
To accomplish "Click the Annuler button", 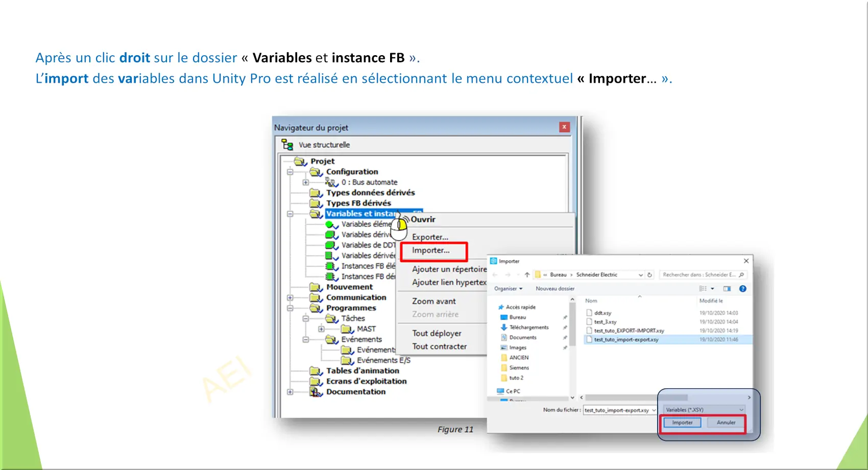I will (726, 422).
